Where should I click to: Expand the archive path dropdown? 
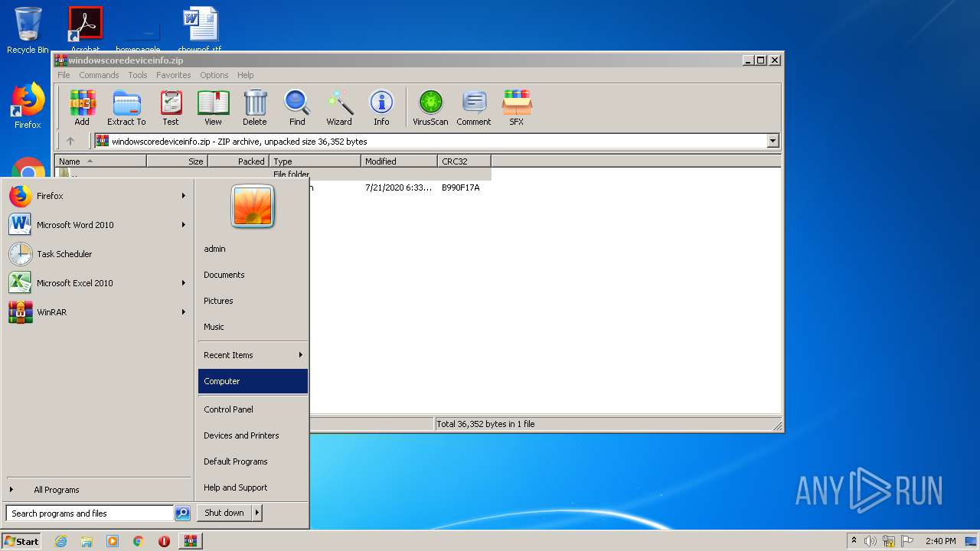coord(773,141)
